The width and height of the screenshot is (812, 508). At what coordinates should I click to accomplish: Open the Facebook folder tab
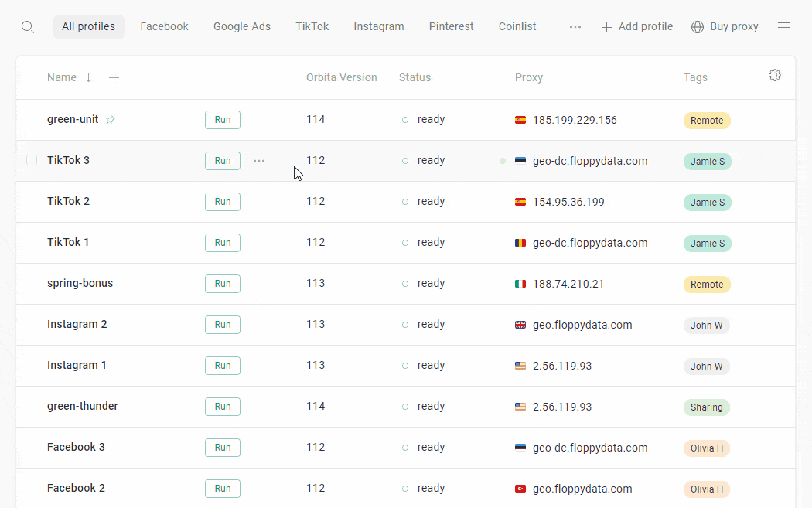[x=164, y=27]
